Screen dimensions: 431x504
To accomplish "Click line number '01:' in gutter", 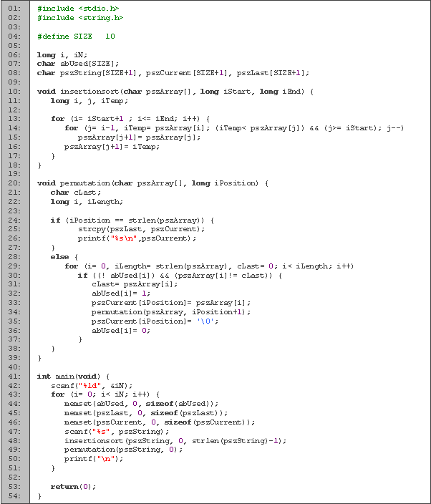I will tap(14, 9).
